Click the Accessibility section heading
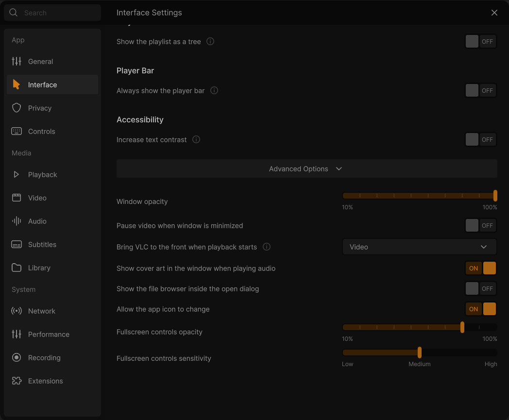This screenshot has height=420, width=509. click(x=140, y=119)
